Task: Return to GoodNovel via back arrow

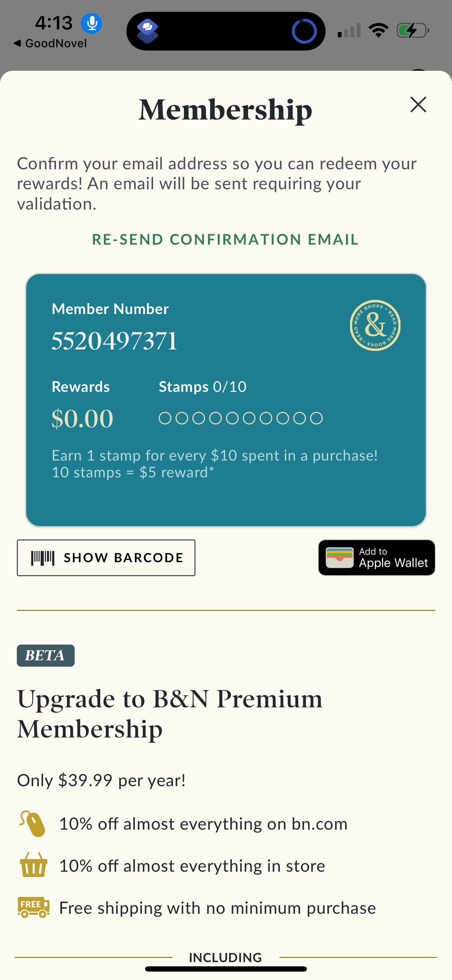Action: pyautogui.click(x=50, y=43)
